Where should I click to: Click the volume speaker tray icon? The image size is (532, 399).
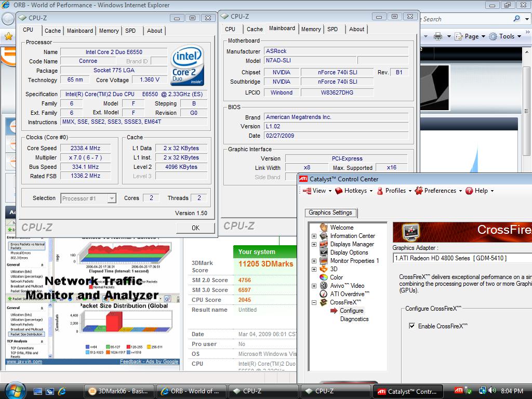(493, 391)
